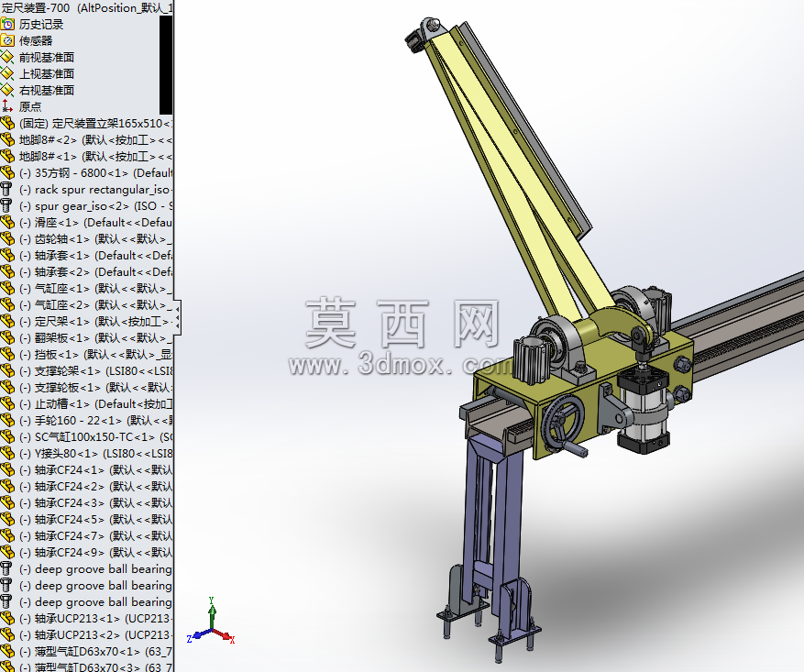Click the XYZ coordinate triad in viewport
This screenshot has height=672, width=804.
[x=211, y=622]
